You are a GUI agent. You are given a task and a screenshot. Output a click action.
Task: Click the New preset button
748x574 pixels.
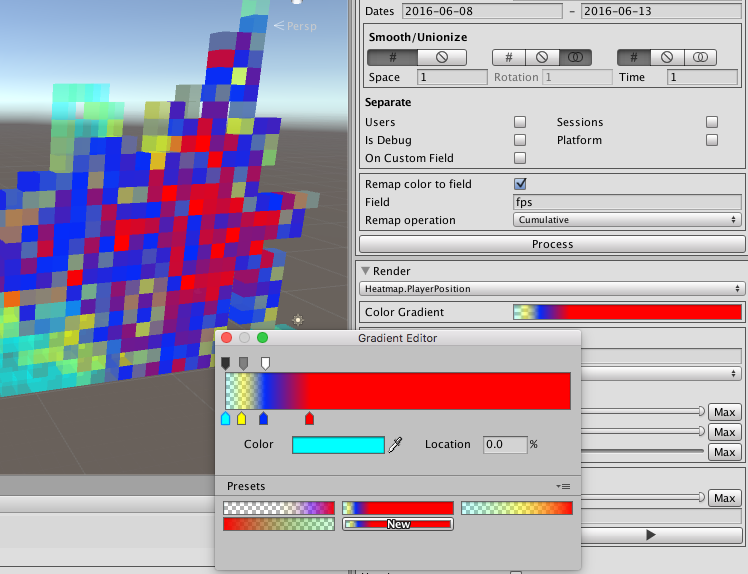(398, 524)
